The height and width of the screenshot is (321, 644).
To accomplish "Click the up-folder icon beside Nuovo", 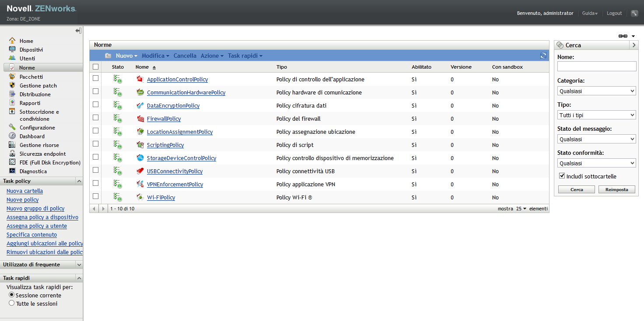I will pos(108,56).
